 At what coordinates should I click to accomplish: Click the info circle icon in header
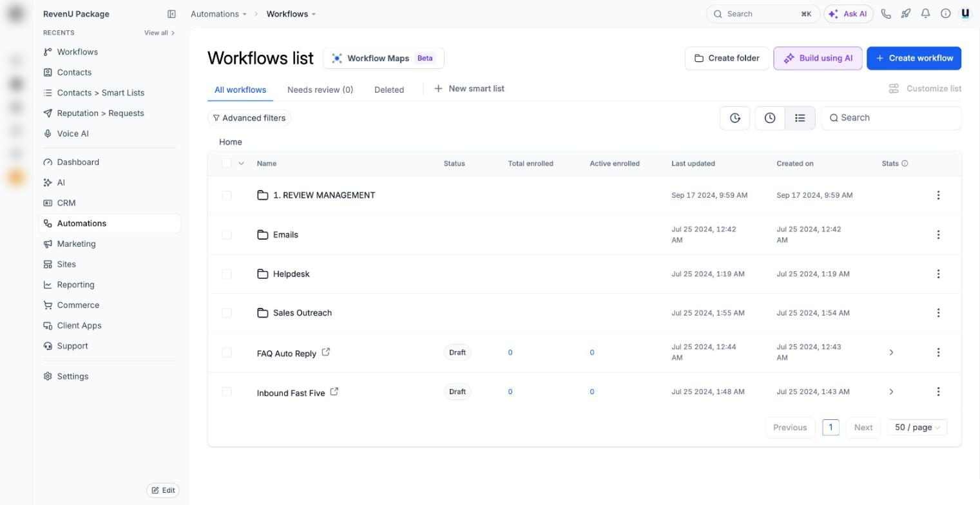(x=946, y=14)
